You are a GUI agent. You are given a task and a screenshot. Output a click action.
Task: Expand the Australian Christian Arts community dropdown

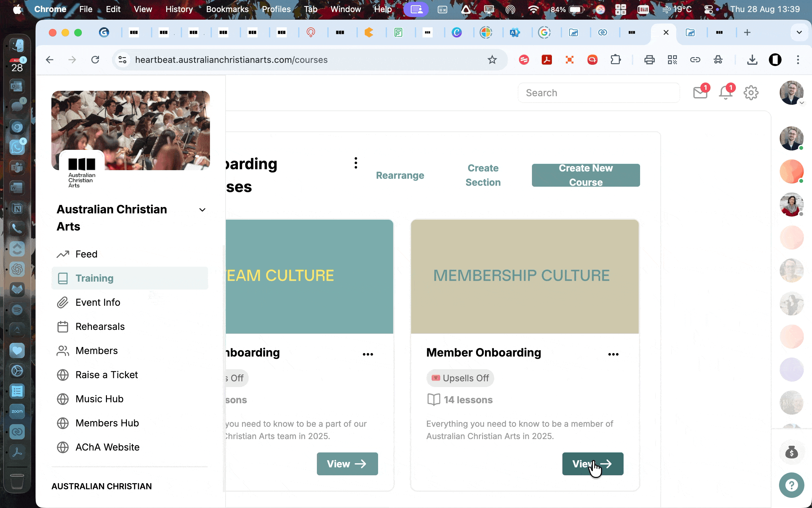(x=202, y=210)
